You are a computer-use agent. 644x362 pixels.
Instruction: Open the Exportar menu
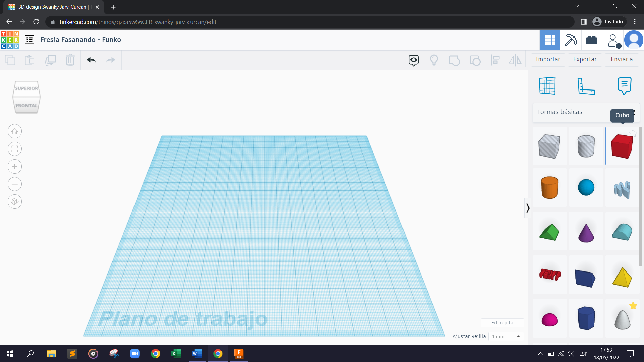click(585, 60)
